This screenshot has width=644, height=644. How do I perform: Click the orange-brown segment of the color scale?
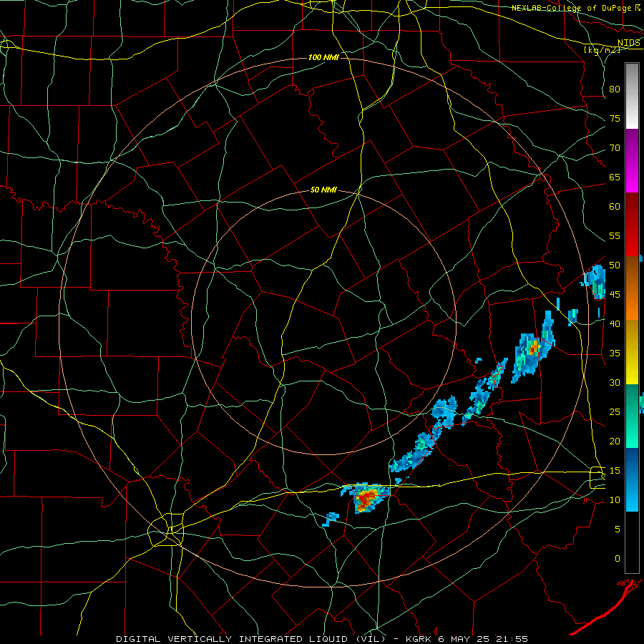632,288
